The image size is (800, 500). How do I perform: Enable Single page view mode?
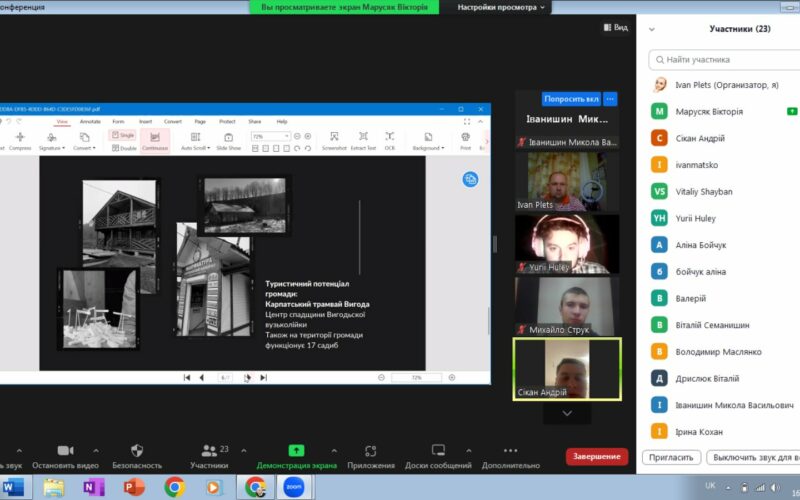[x=123, y=134]
